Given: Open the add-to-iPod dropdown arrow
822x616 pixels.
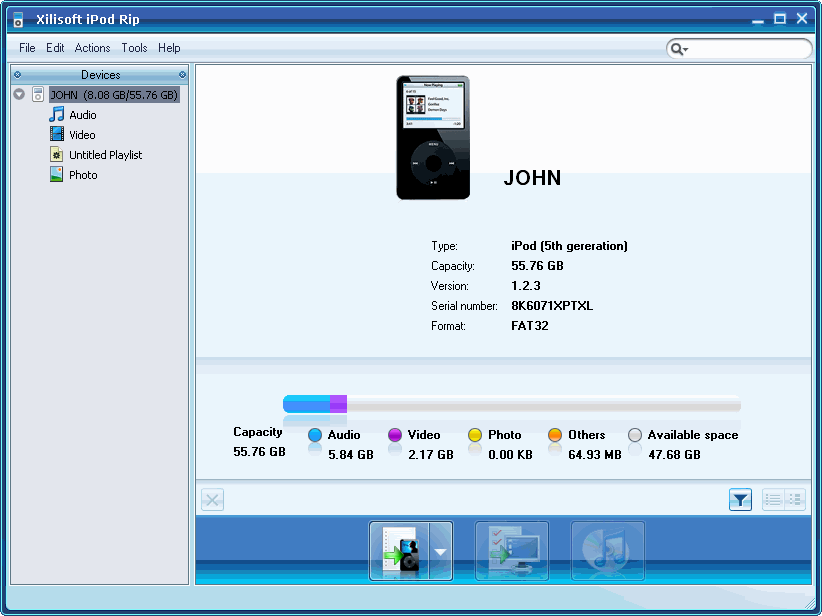Looking at the screenshot, I should pyautogui.click(x=441, y=550).
